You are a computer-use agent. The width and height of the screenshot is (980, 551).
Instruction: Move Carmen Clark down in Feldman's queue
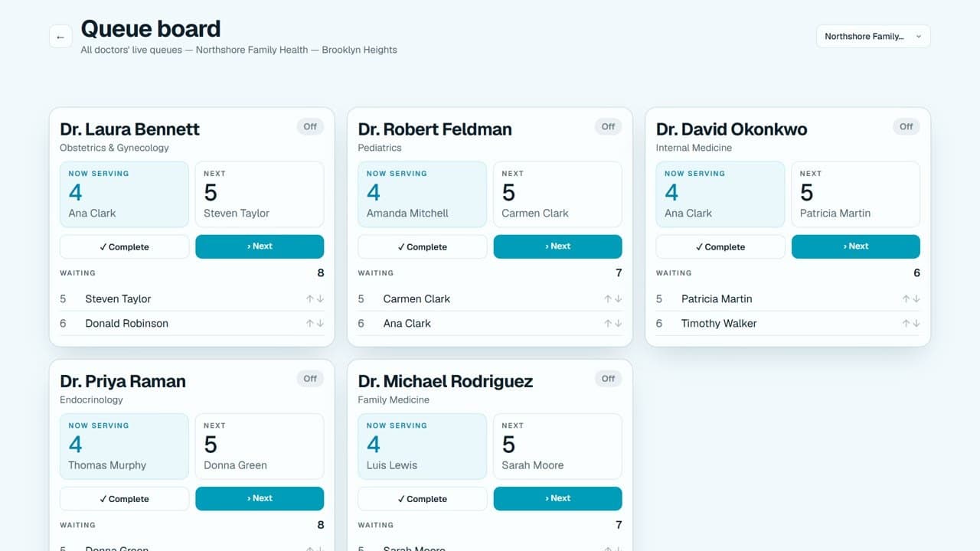[618, 299]
